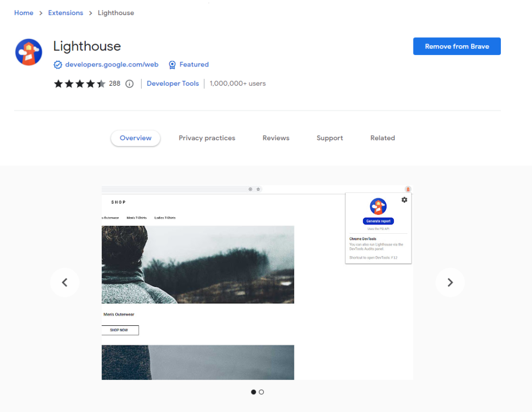
Task: Click SHOP NOW button in screenshot
Action: [x=120, y=330]
